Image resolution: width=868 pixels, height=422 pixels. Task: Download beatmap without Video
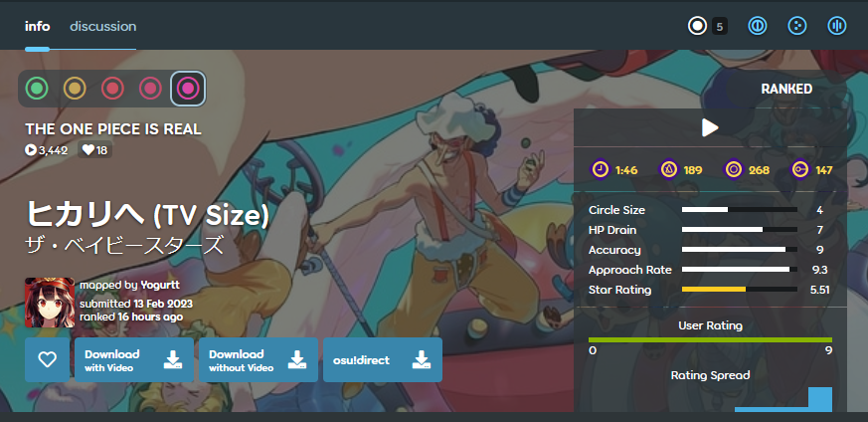coord(259,360)
